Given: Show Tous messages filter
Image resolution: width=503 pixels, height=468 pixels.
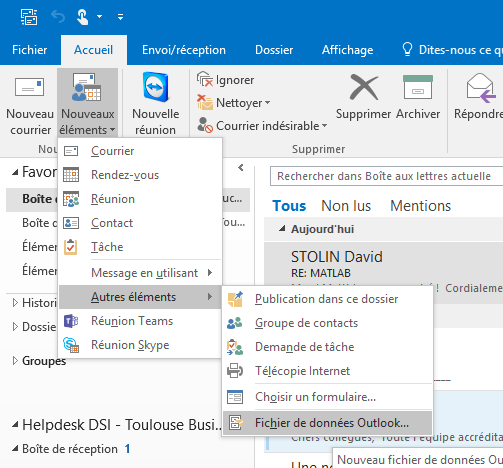Looking at the screenshot, I should 289,206.
